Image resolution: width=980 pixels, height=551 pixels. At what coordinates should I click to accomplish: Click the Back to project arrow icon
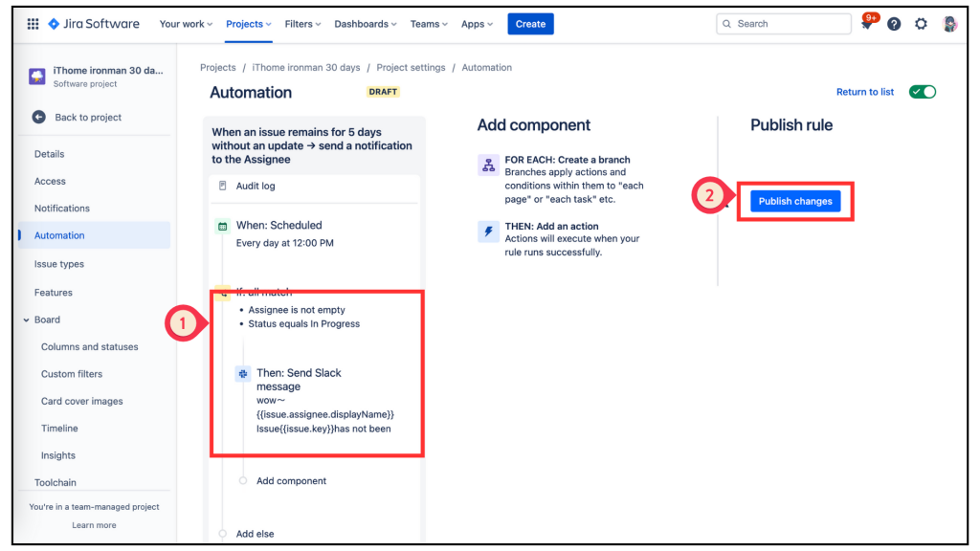click(38, 117)
